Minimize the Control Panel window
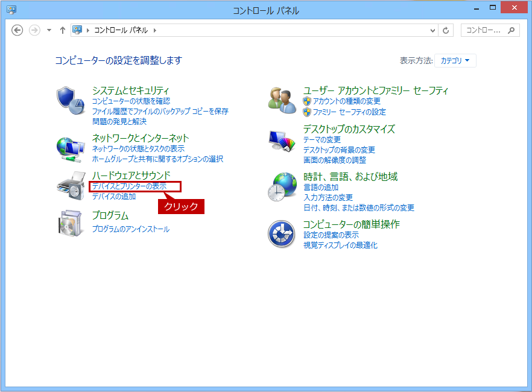The image size is (532, 392). 477,8
